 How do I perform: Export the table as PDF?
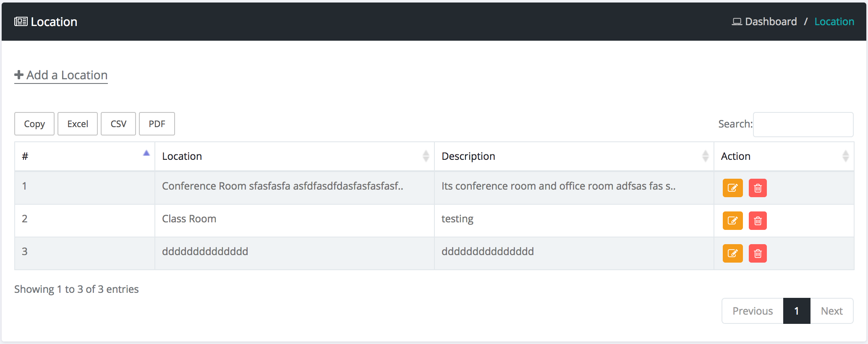coord(157,124)
